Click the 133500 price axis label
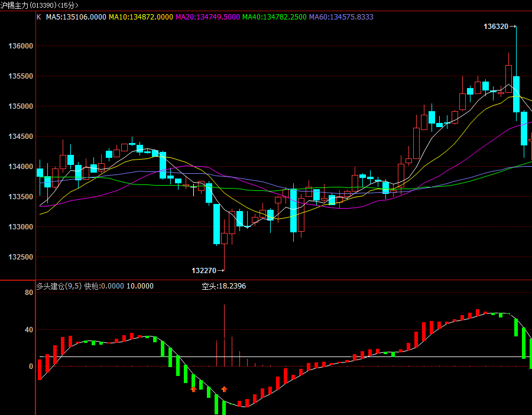 coord(21,197)
